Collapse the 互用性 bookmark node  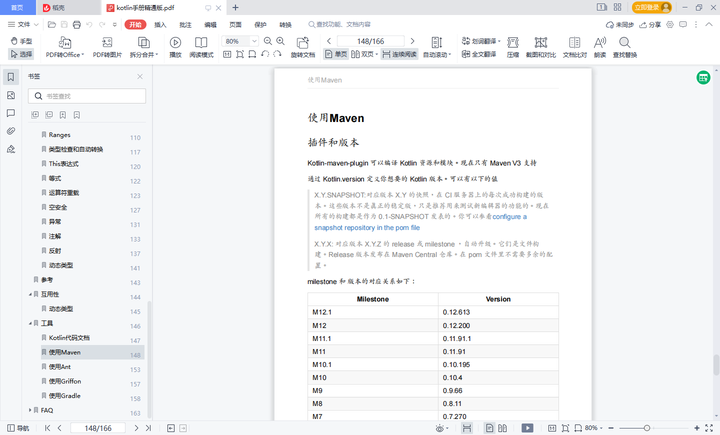(x=30, y=294)
